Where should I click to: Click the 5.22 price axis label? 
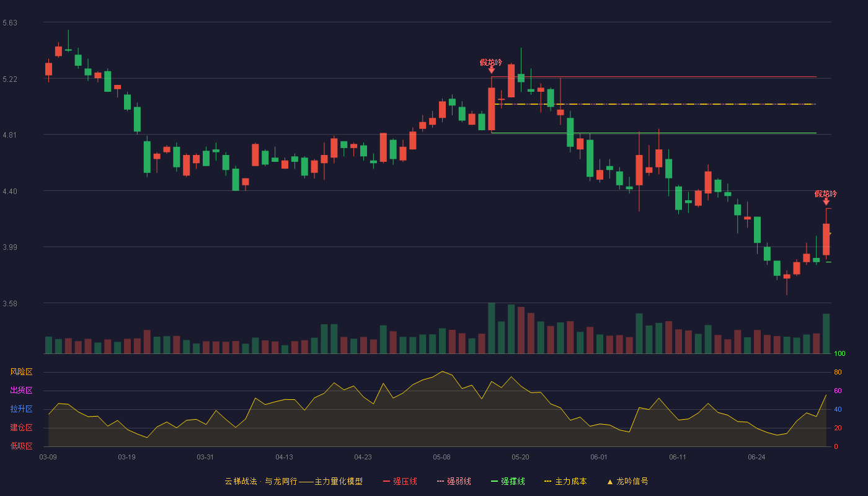coord(10,79)
